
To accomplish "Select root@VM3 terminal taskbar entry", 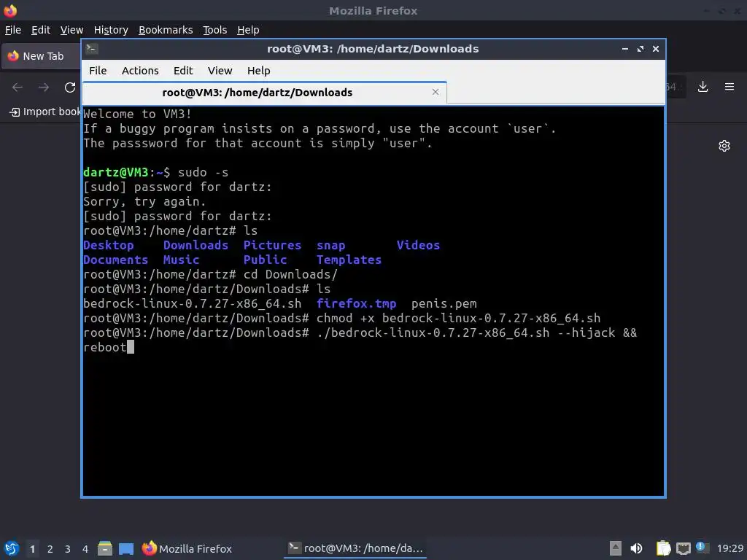I will point(355,548).
